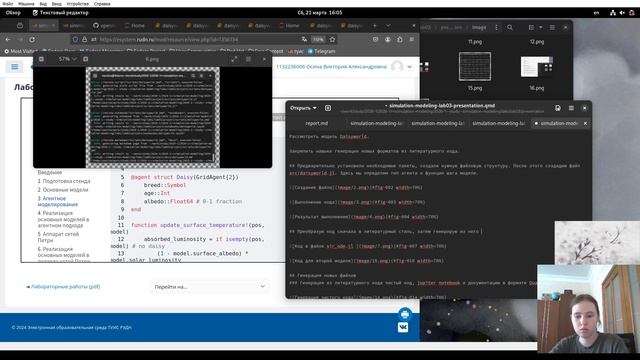Go to section 5 Аппарат сетей Петри
Screen dimensions: 640x360
(58, 237)
